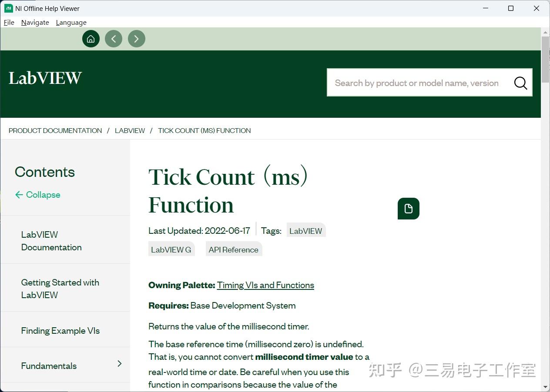The image size is (550, 392).
Task: Click the bold 'millisecond timer value' text
Action: coord(304,357)
